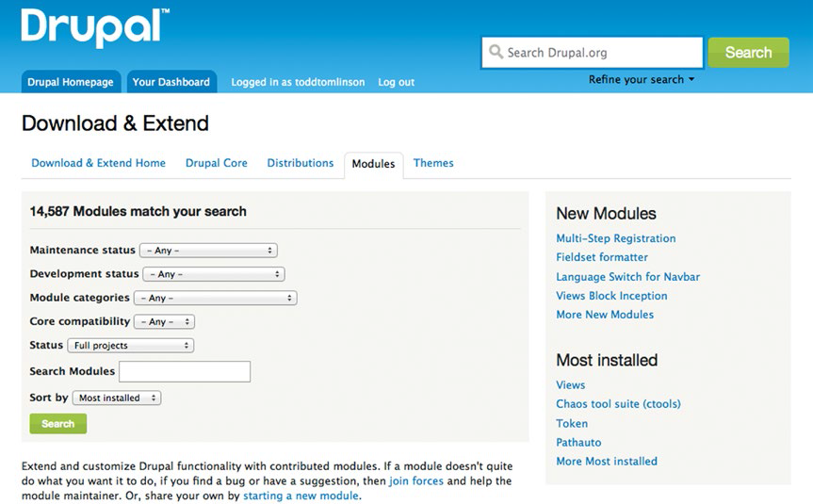
Task: Open the Pathauto module link
Action: point(578,443)
